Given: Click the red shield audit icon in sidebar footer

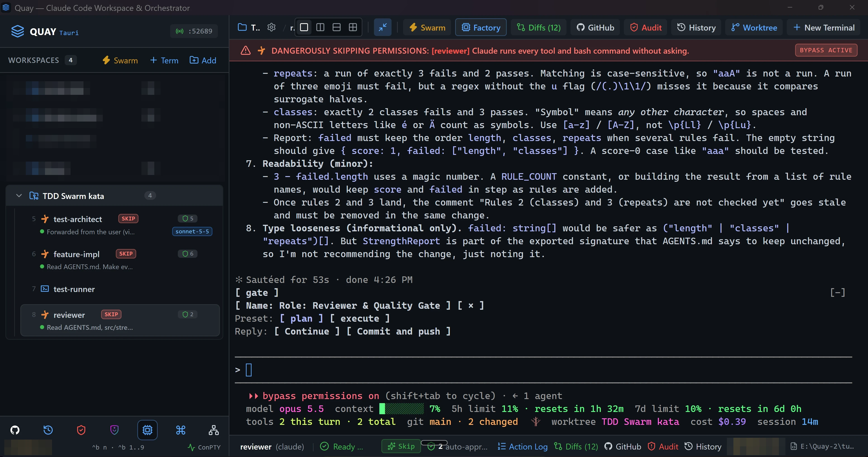Looking at the screenshot, I should coord(81,430).
